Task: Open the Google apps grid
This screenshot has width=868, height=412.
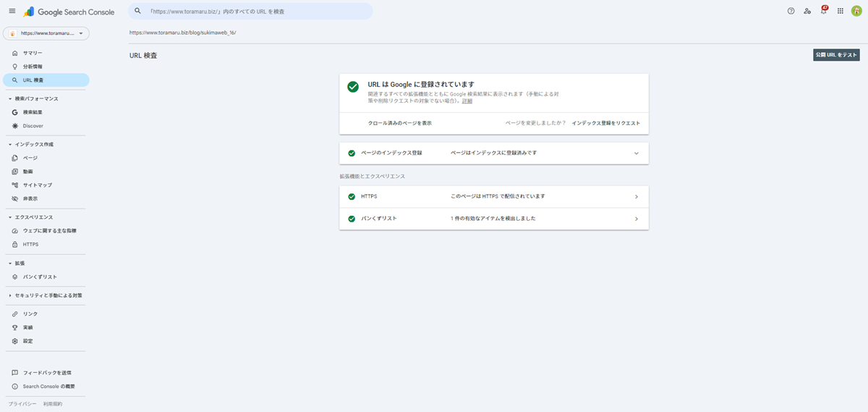Action: point(840,11)
